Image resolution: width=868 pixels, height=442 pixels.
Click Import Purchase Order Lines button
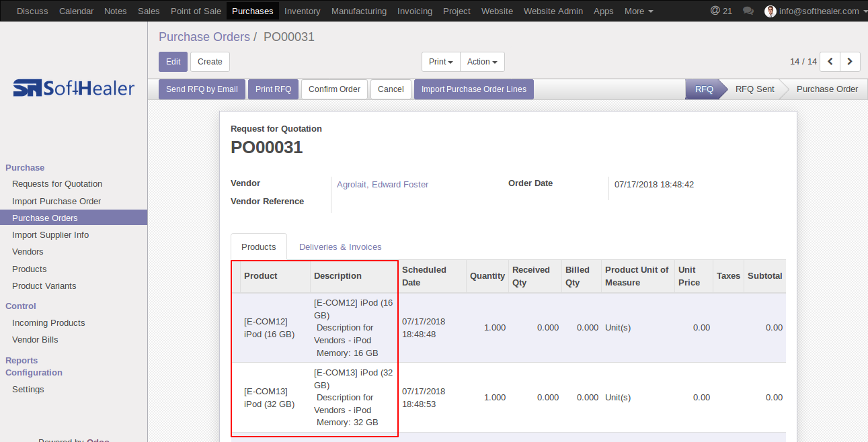click(x=474, y=89)
